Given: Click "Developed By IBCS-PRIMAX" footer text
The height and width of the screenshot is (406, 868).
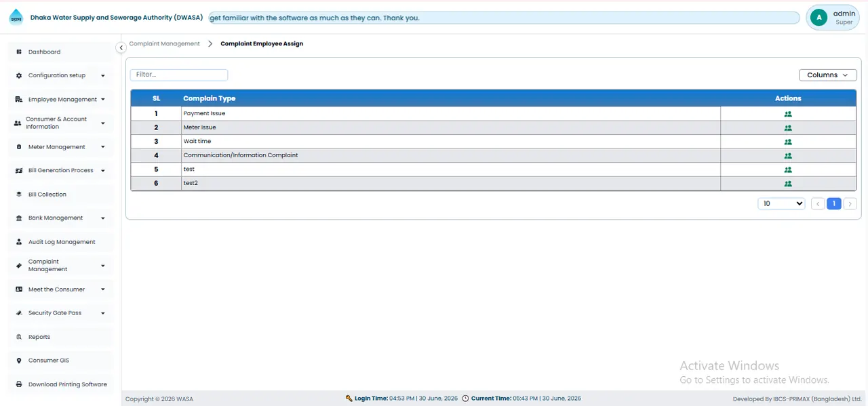Looking at the screenshot, I should tap(797, 399).
